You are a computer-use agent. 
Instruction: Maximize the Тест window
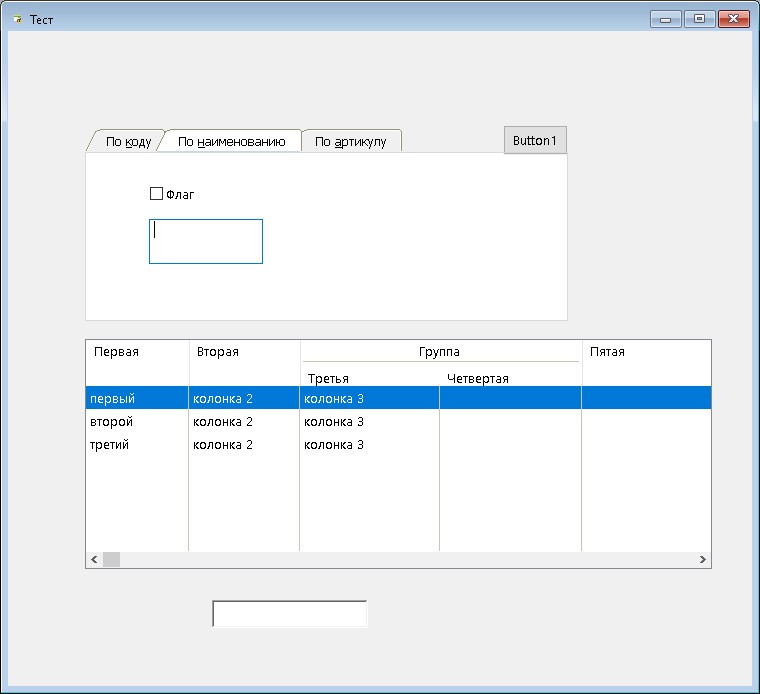click(700, 19)
